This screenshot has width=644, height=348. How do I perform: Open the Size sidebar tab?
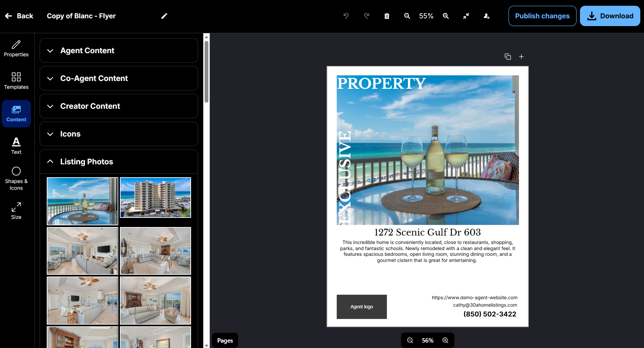[x=16, y=211]
